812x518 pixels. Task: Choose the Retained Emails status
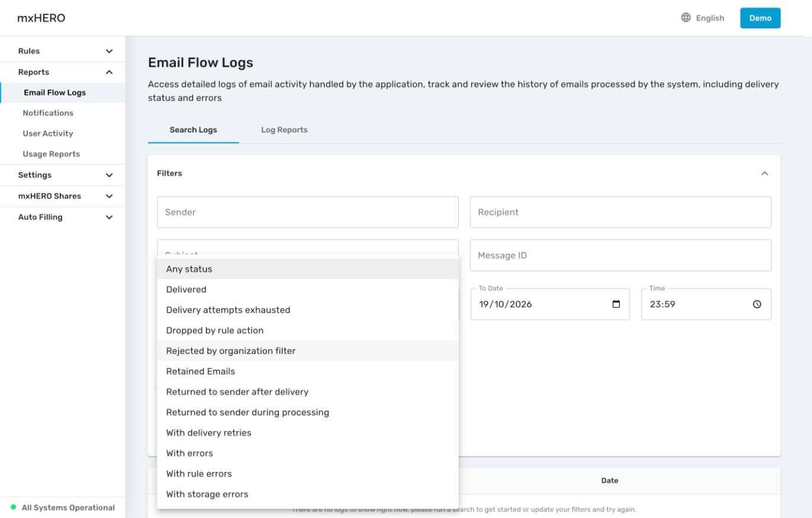click(308, 371)
